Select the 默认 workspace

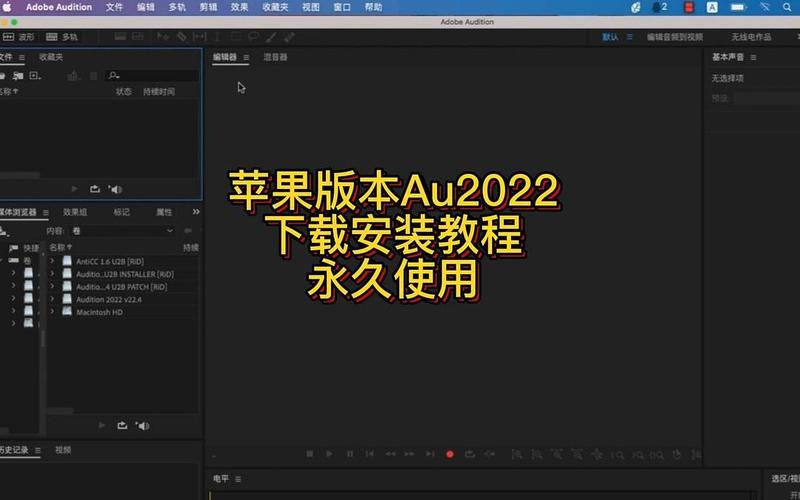610,37
